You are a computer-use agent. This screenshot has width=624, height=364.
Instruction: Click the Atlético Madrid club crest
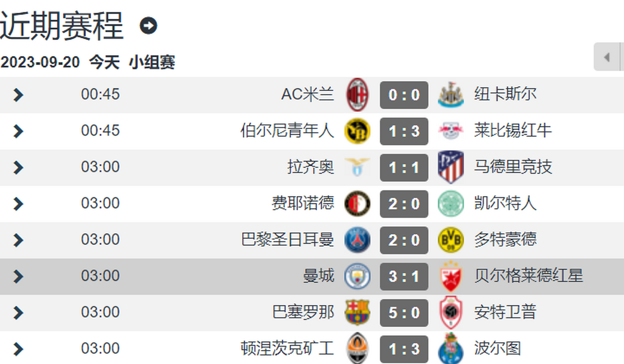coord(450,167)
